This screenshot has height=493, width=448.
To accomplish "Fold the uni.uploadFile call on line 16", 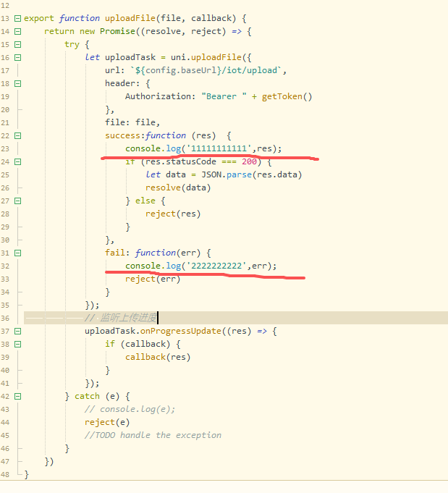I will click(x=18, y=57).
